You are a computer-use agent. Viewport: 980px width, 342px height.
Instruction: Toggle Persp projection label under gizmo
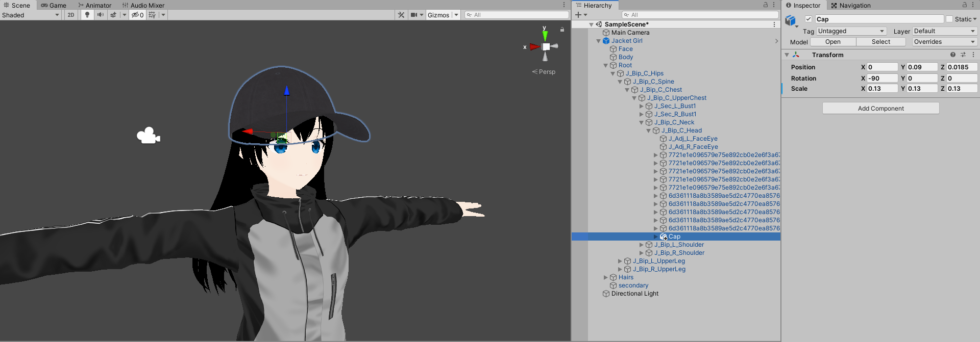click(544, 72)
